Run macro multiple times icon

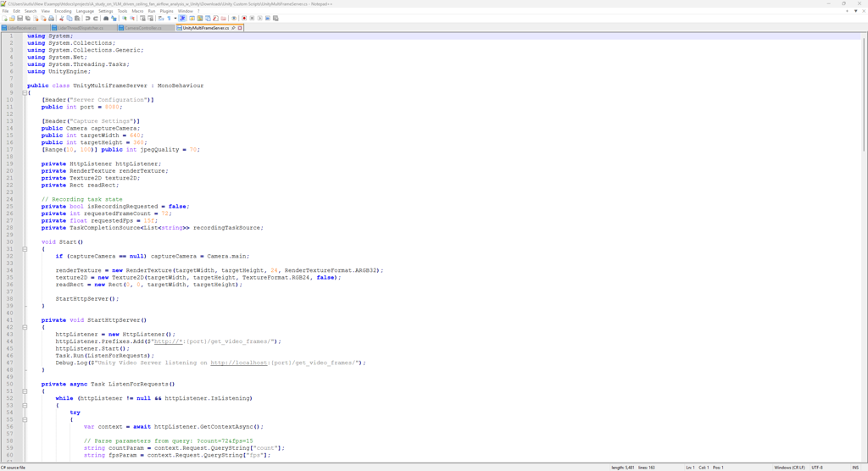pyautogui.click(x=268, y=19)
